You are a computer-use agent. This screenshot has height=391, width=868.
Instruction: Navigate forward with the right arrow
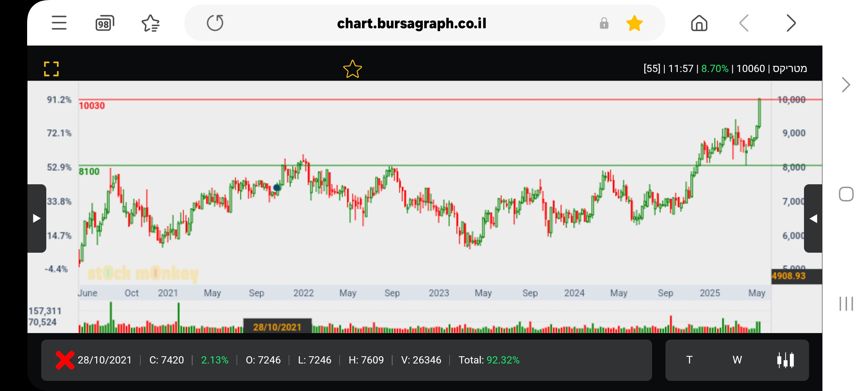(x=791, y=24)
